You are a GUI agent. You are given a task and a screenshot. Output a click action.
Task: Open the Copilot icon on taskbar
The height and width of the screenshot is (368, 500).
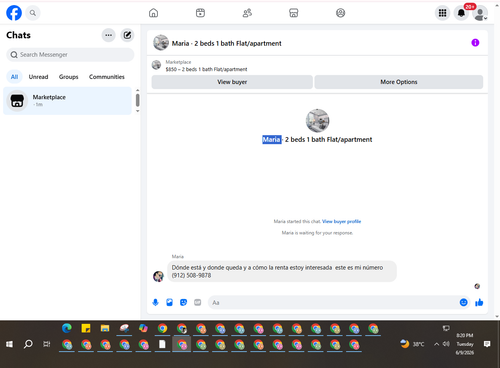143,329
